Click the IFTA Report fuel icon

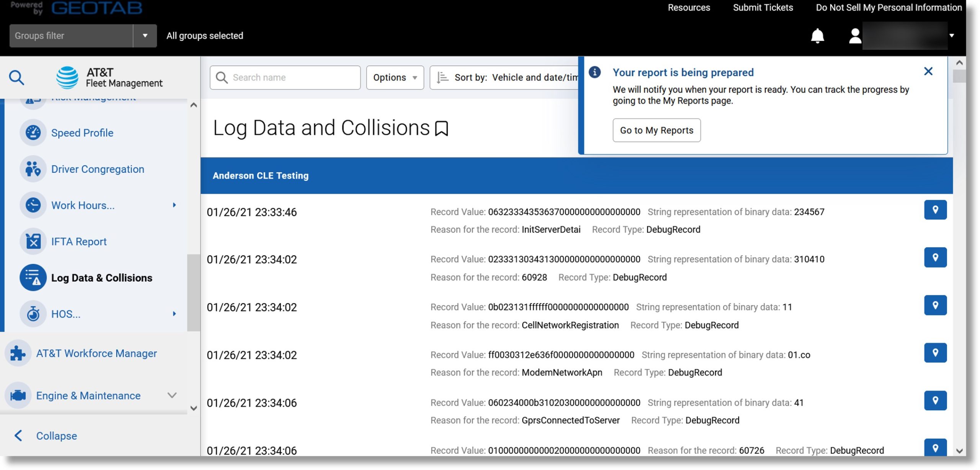point(33,241)
